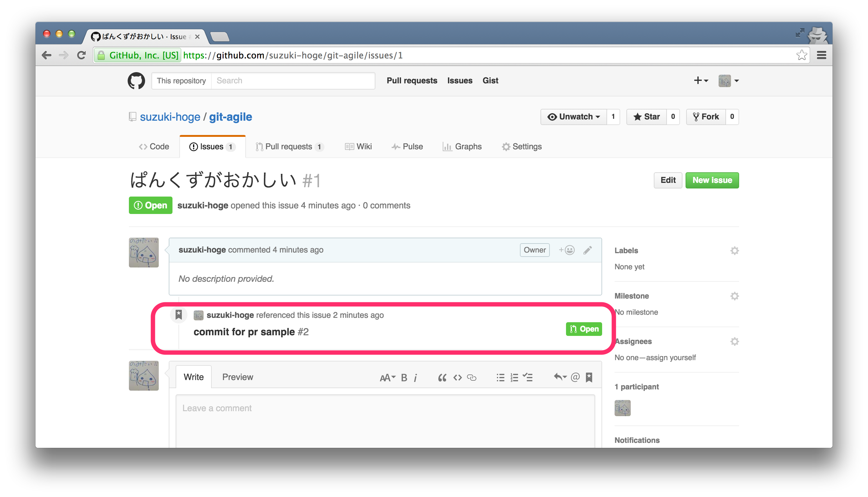Apply bold formatting in the comment toolbar
Viewport: 868px width, 497px height.
404,377
